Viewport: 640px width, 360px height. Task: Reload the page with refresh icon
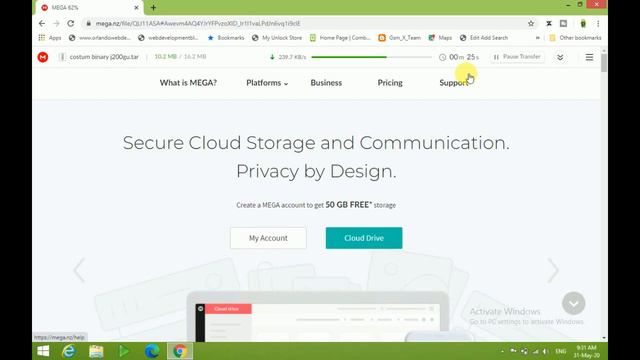tap(71, 24)
